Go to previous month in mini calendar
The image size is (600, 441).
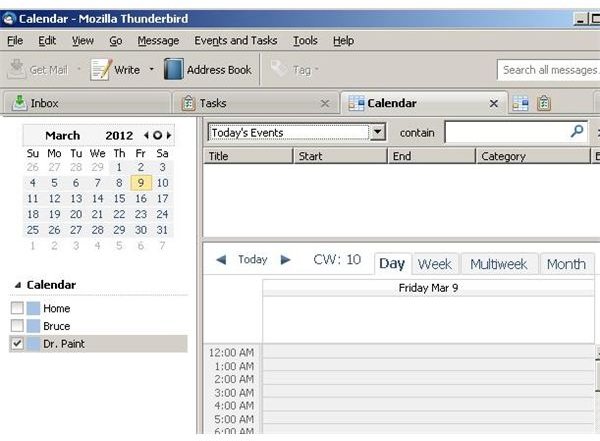146,135
